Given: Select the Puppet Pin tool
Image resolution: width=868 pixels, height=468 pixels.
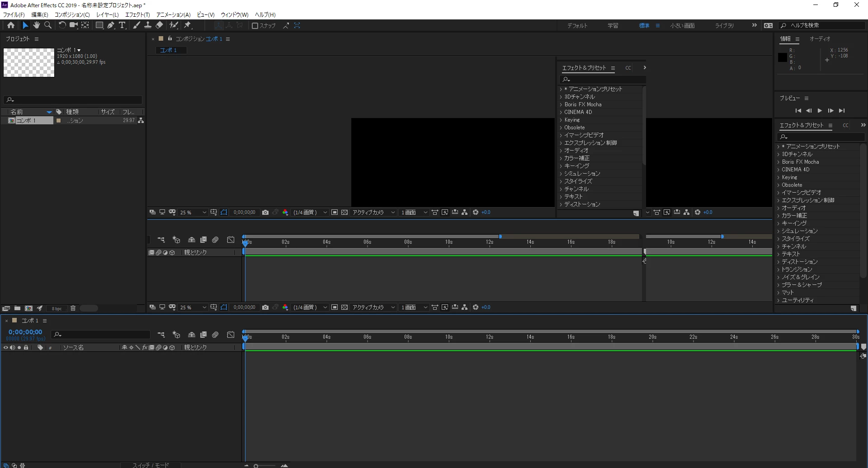Looking at the screenshot, I should (x=188, y=25).
